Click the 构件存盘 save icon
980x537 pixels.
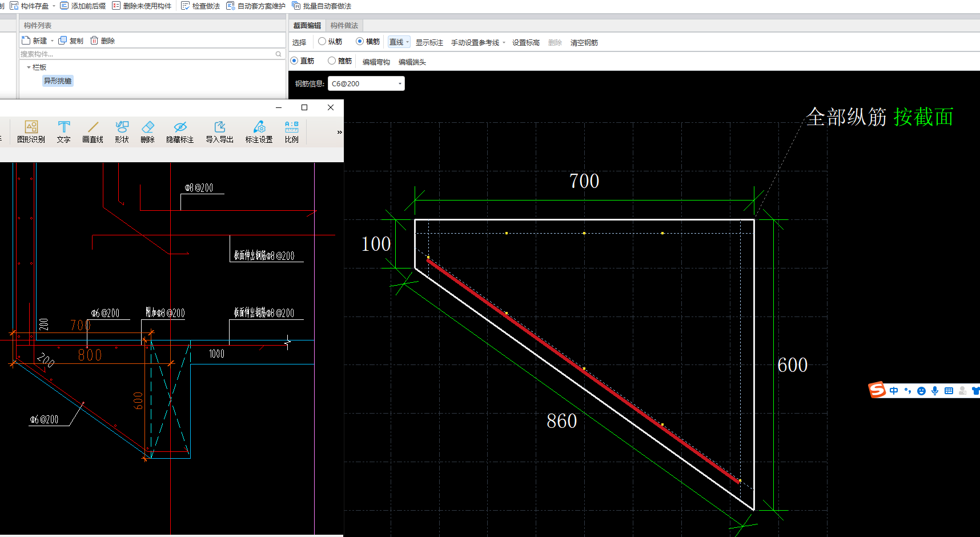[x=14, y=6]
